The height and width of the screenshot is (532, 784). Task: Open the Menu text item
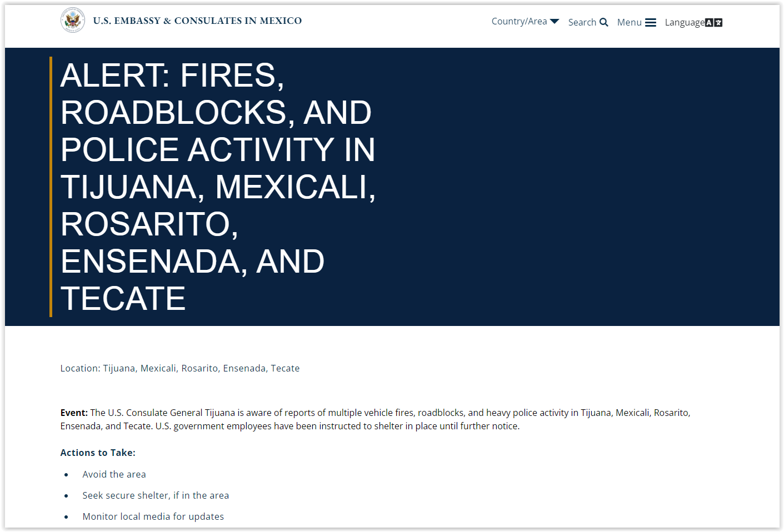pos(629,22)
